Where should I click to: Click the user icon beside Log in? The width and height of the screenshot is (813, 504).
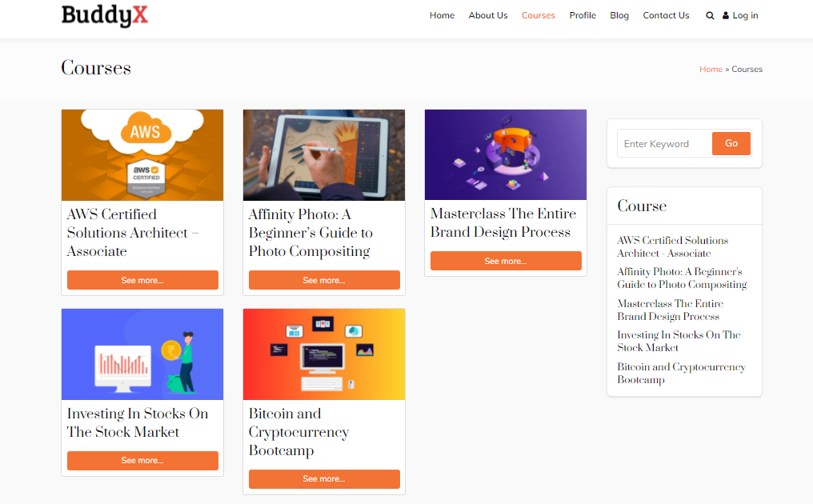725,15
